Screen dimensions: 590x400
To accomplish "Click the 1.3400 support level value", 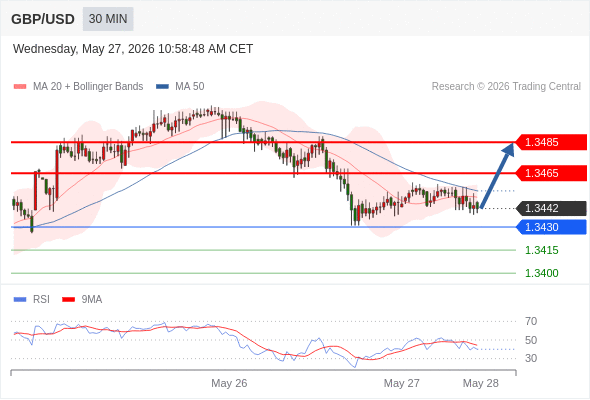I will (x=541, y=273).
